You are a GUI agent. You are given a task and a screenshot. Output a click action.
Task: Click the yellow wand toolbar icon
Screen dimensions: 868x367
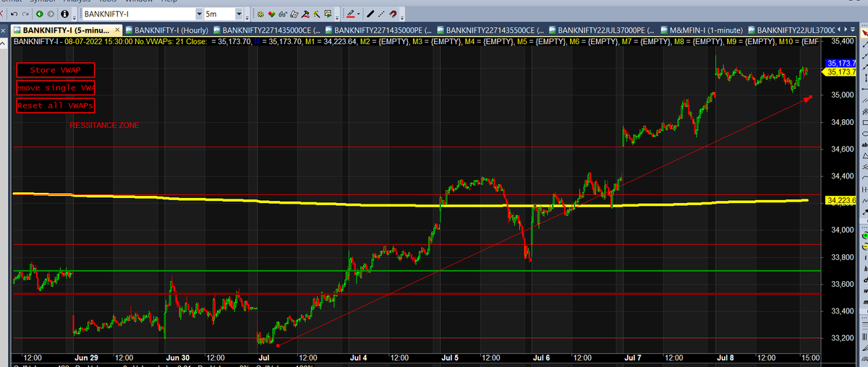(x=317, y=14)
